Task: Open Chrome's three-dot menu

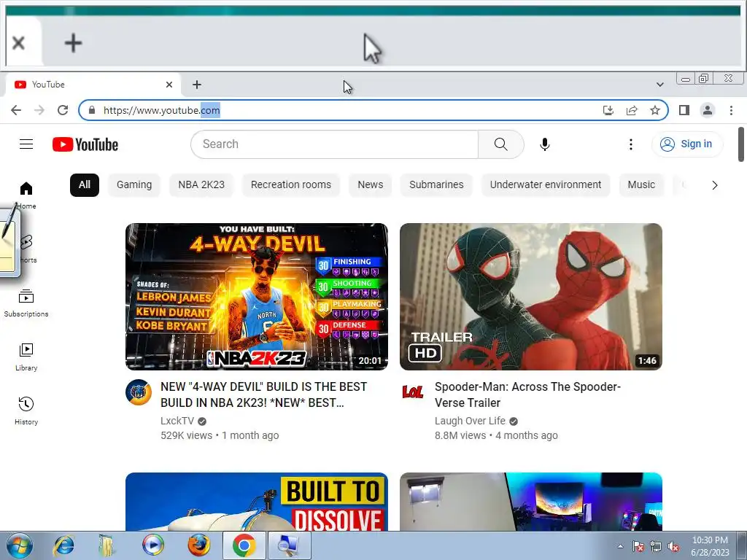Action: 731,111
